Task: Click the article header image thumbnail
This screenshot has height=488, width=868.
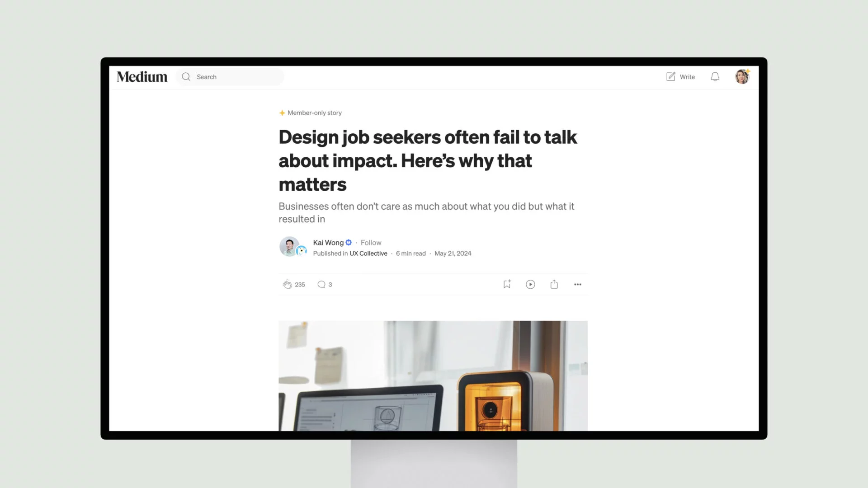Action: (x=434, y=375)
